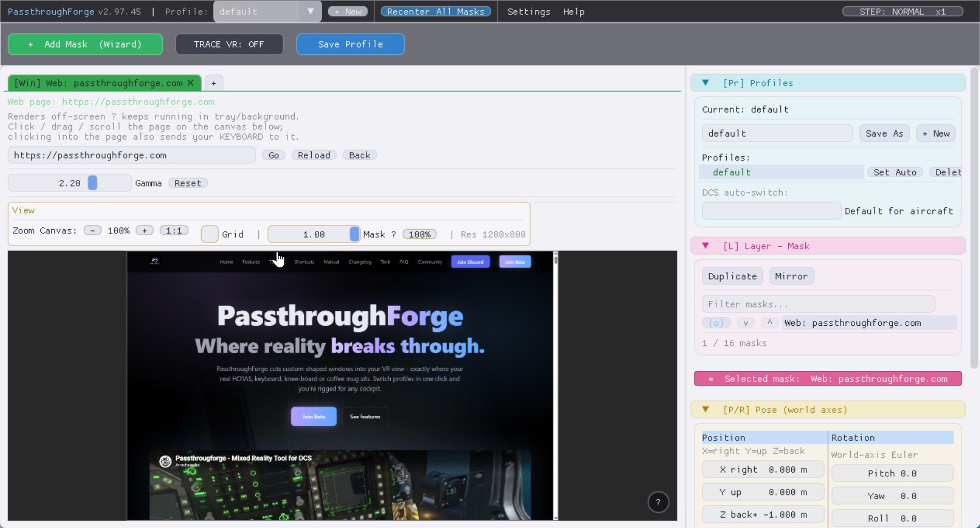
Task: Click Features in web page navigation
Action: pos(251,262)
